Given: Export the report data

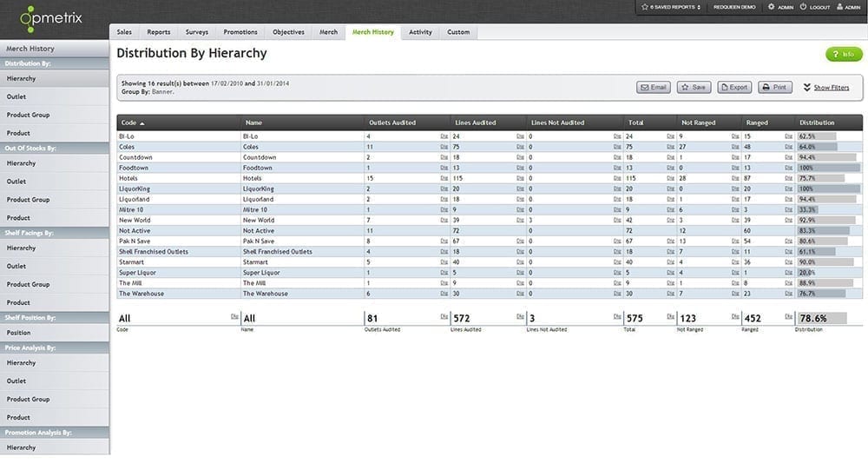Looking at the screenshot, I should [734, 88].
